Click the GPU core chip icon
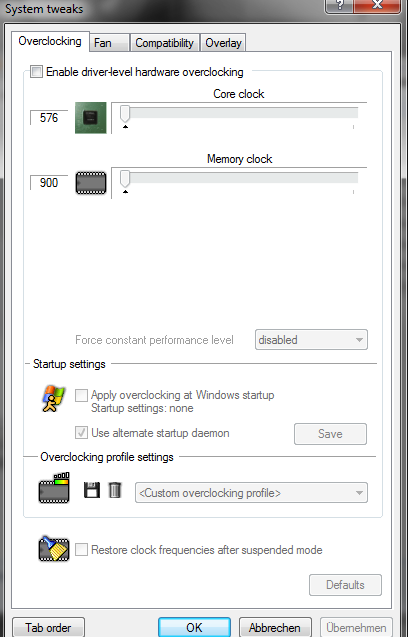Image resolution: width=411 pixels, height=637 pixels. [91, 118]
